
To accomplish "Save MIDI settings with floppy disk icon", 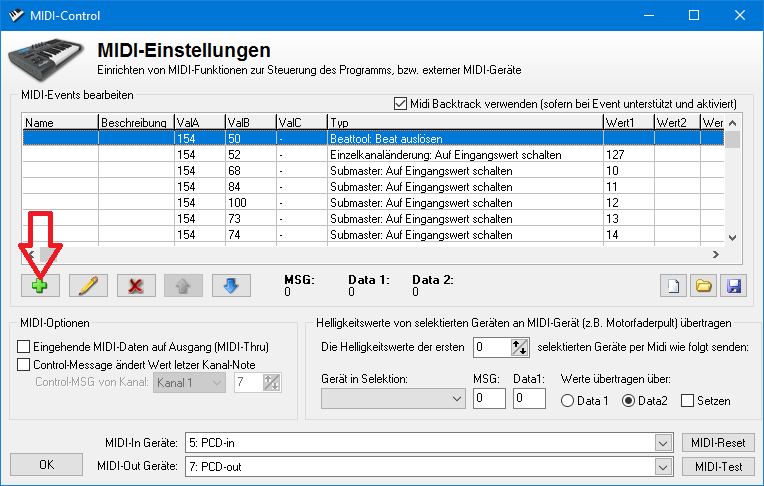I will pyautogui.click(x=732, y=286).
